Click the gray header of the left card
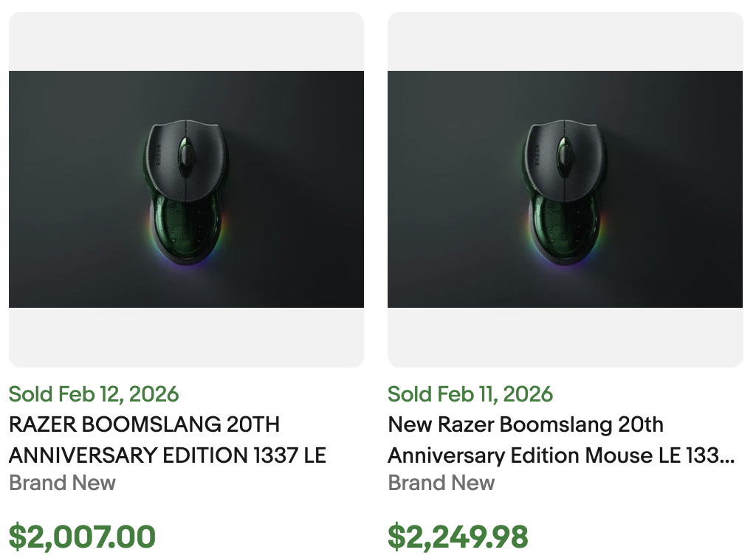756x558 pixels. pos(186,41)
